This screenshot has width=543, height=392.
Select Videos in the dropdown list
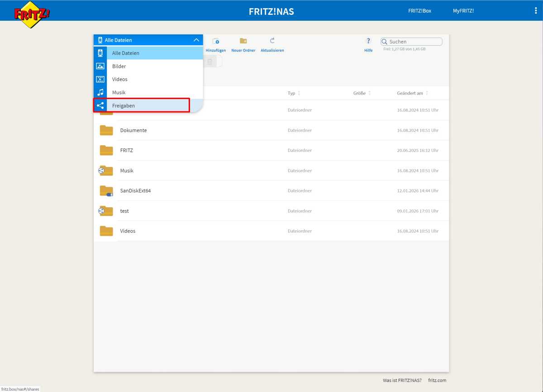click(x=148, y=79)
